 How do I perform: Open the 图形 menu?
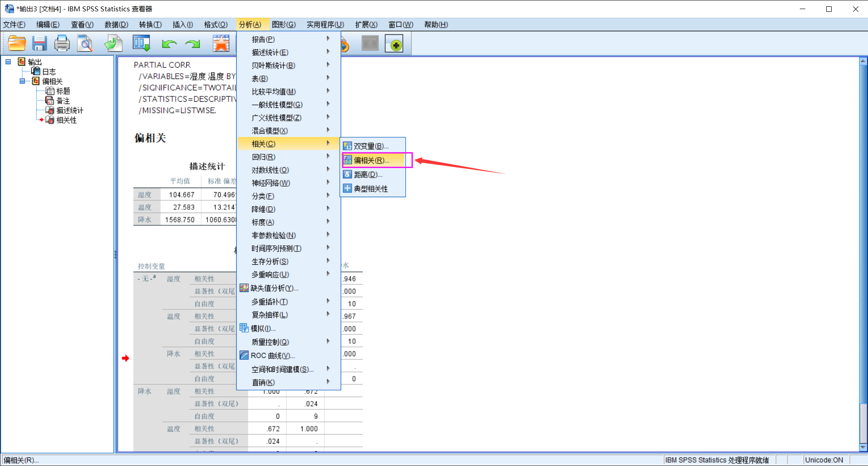[283, 25]
